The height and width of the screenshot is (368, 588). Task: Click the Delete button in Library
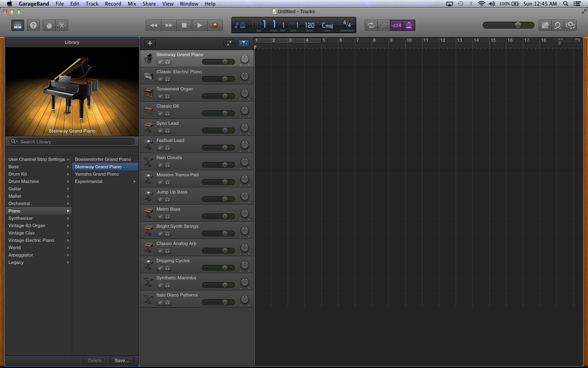[95, 360]
